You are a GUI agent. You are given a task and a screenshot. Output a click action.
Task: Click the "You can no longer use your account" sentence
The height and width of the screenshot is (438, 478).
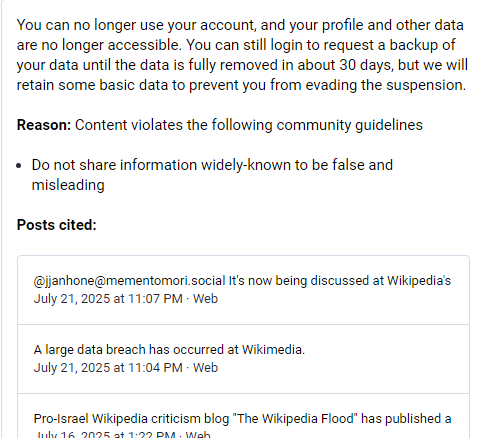136,25
